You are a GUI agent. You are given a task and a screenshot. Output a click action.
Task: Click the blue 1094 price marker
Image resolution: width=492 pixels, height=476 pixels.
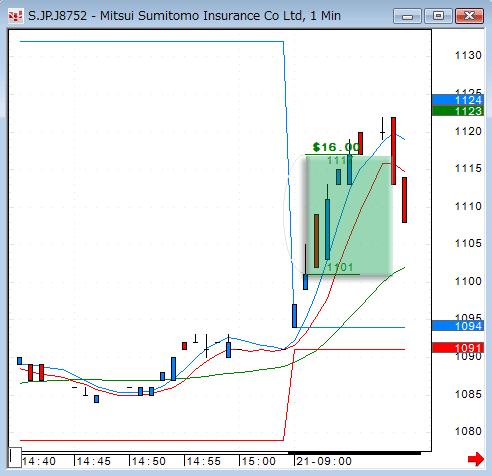tap(458, 326)
